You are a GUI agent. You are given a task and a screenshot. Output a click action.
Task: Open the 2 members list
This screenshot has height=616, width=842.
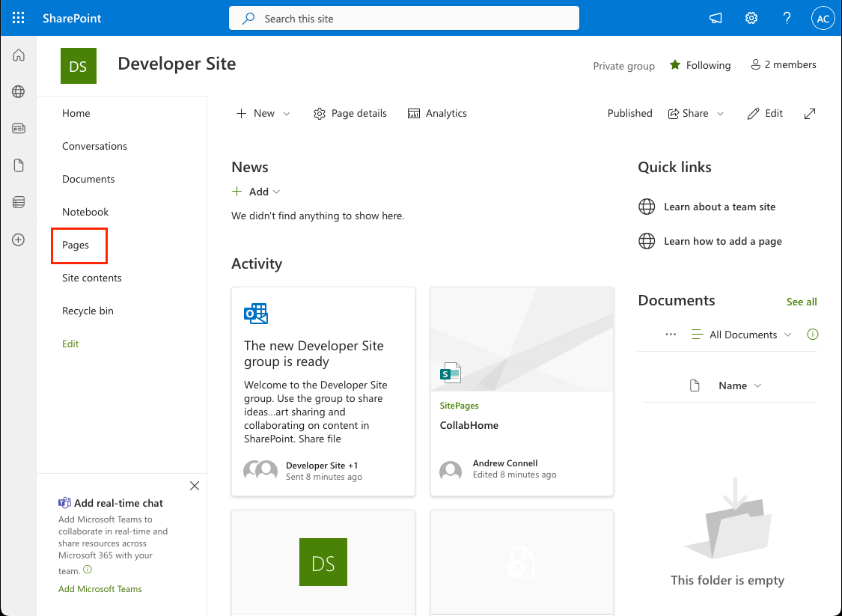pos(783,64)
